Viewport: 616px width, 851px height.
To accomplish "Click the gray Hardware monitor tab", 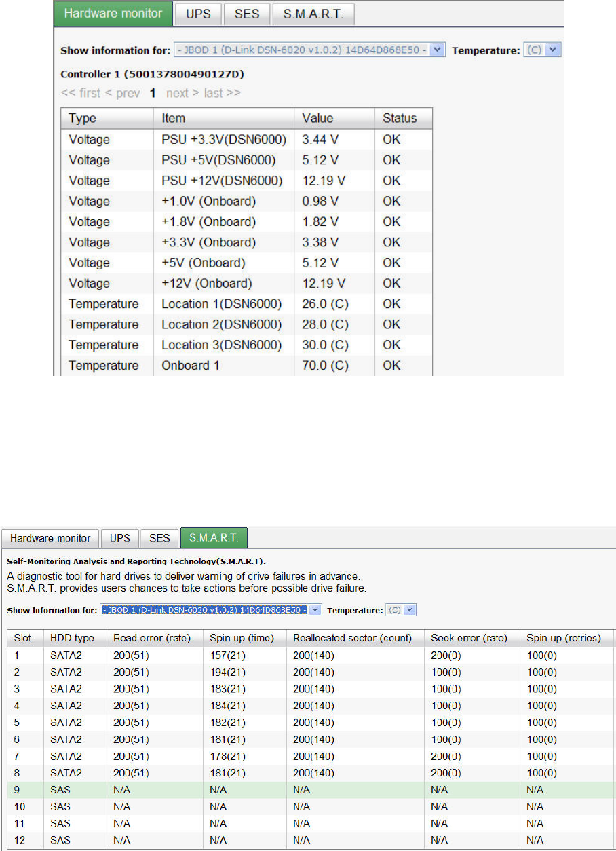I will (x=51, y=538).
